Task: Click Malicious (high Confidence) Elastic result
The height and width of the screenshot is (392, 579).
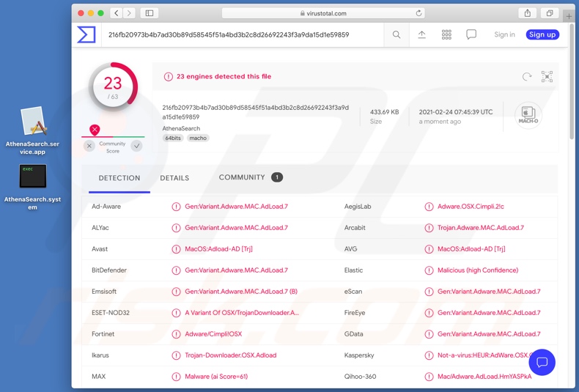Action: coord(478,270)
